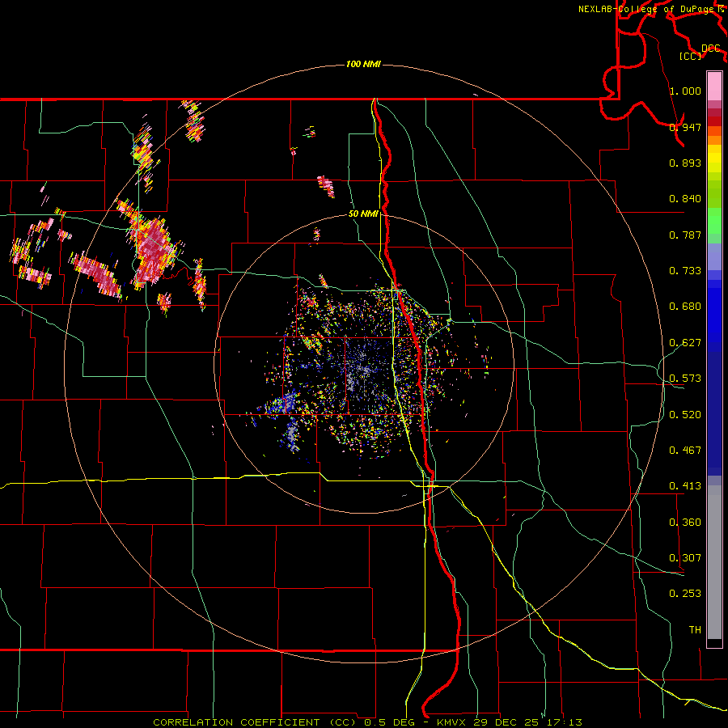The width and height of the screenshot is (728, 728).
Task: Select the 0.253 color bar value
Action: click(685, 594)
